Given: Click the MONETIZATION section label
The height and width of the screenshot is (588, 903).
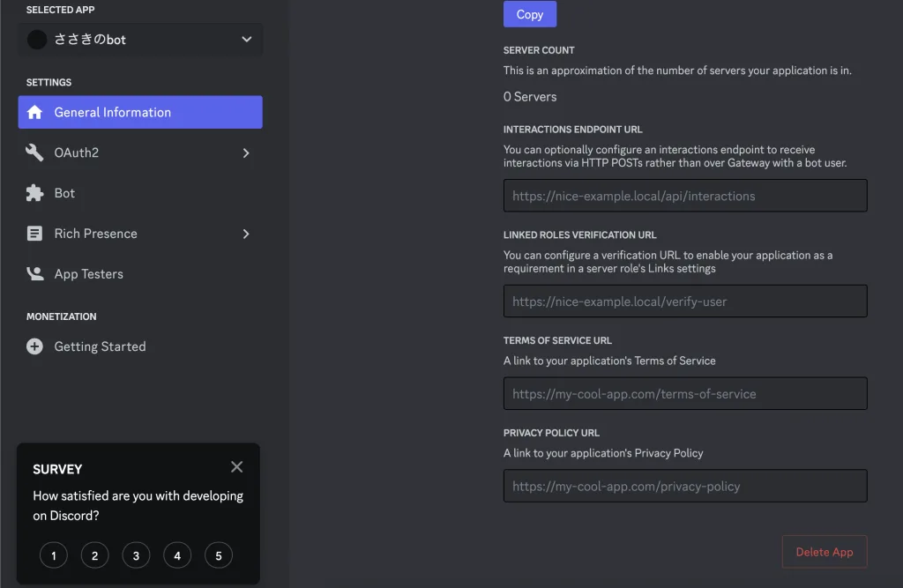Looking at the screenshot, I should [x=62, y=316].
